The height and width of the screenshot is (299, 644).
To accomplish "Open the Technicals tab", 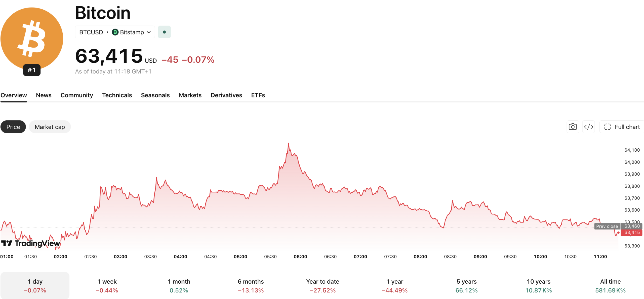I will pyautogui.click(x=117, y=95).
